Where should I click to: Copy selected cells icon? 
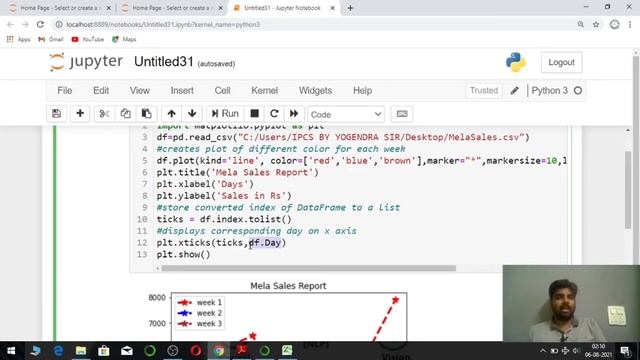click(125, 114)
